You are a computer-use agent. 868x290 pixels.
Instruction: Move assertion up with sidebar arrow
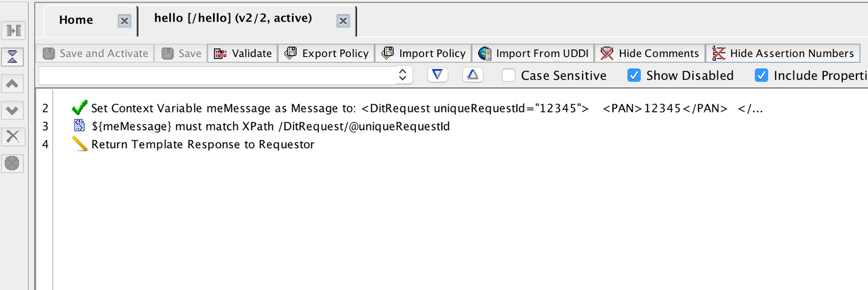point(12,84)
